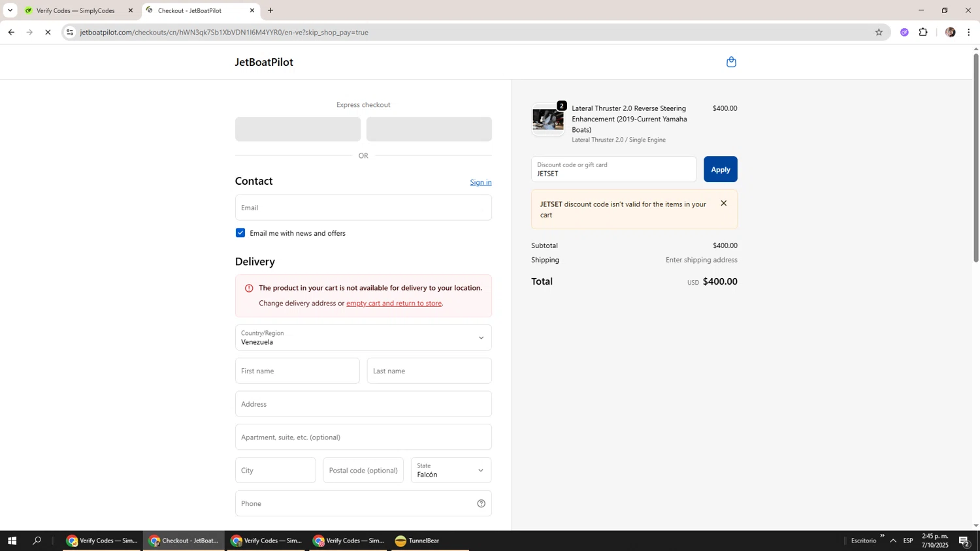Focus the Email input field

pyautogui.click(x=363, y=208)
